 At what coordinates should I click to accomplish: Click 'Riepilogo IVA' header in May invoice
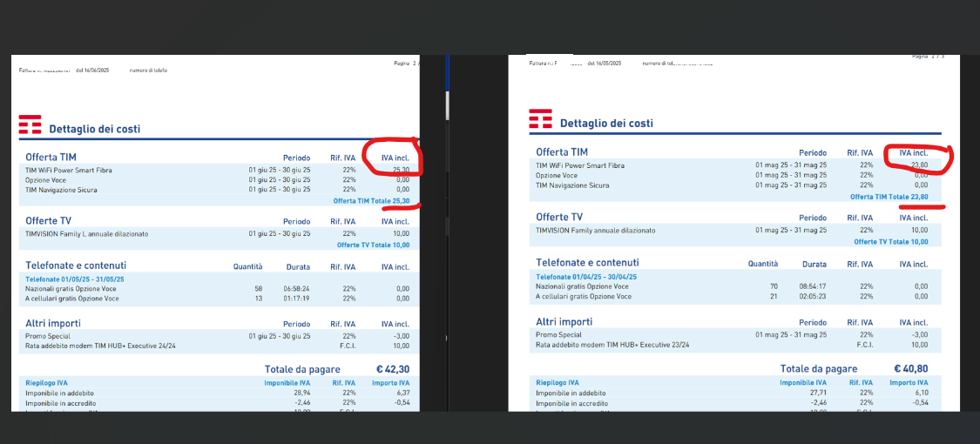558,382
